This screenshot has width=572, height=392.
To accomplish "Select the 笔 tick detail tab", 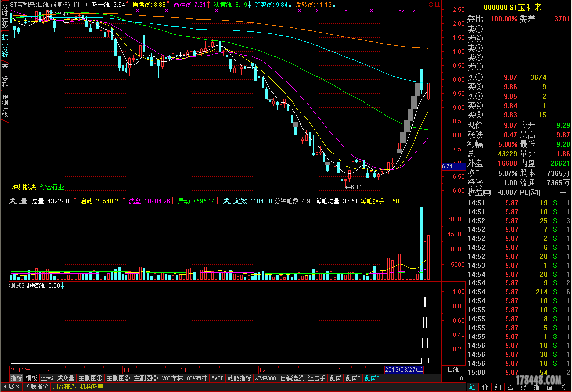I will click(x=472, y=387).
